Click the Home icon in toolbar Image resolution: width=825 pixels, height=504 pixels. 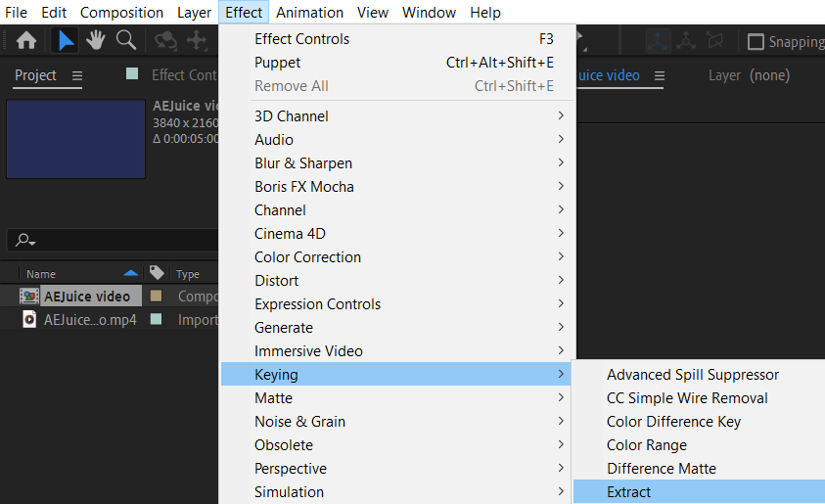coord(26,41)
